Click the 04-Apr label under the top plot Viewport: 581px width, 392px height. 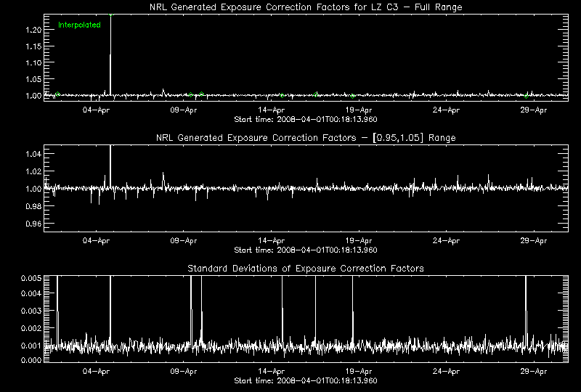[96, 110]
